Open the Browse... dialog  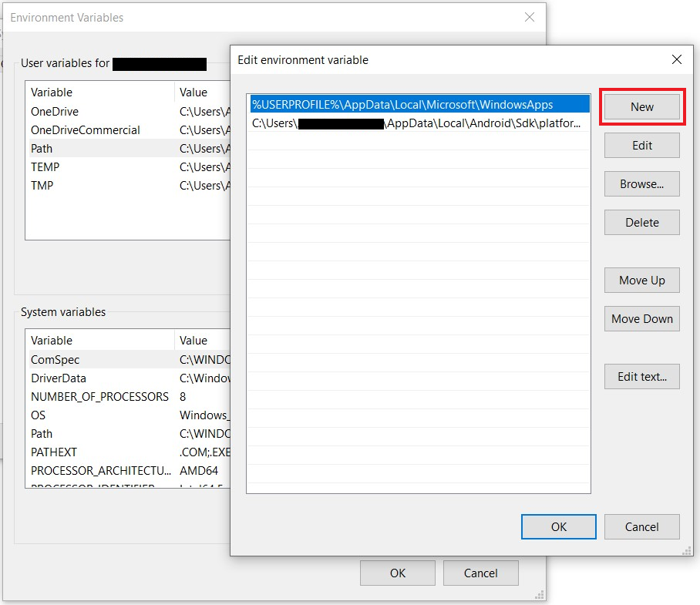pos(641,184)
